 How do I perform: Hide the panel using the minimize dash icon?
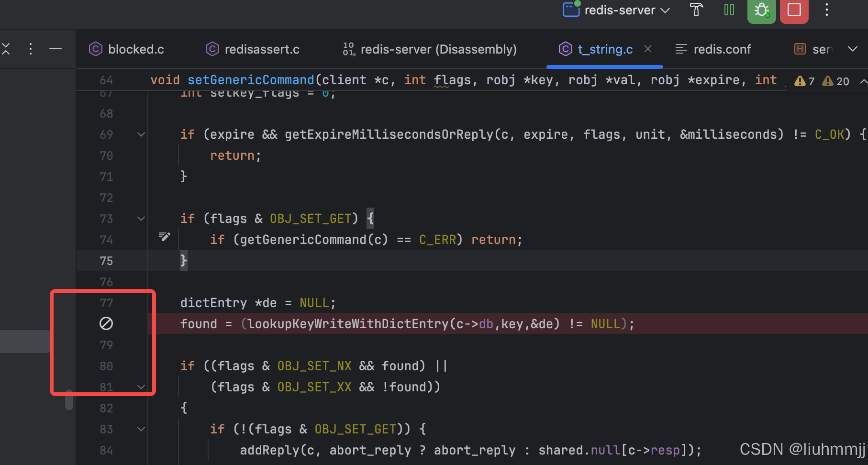[56, 49]
